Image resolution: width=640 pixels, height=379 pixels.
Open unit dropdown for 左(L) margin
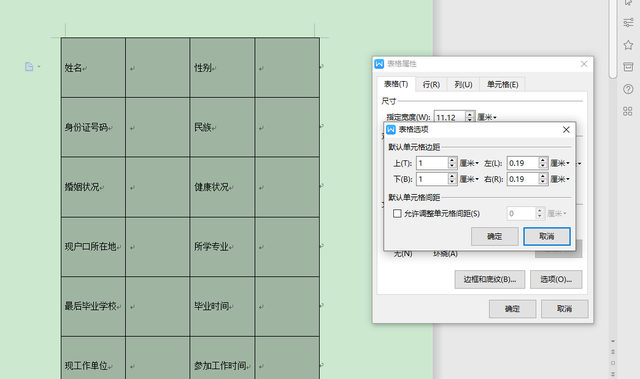tap(560, 163)
